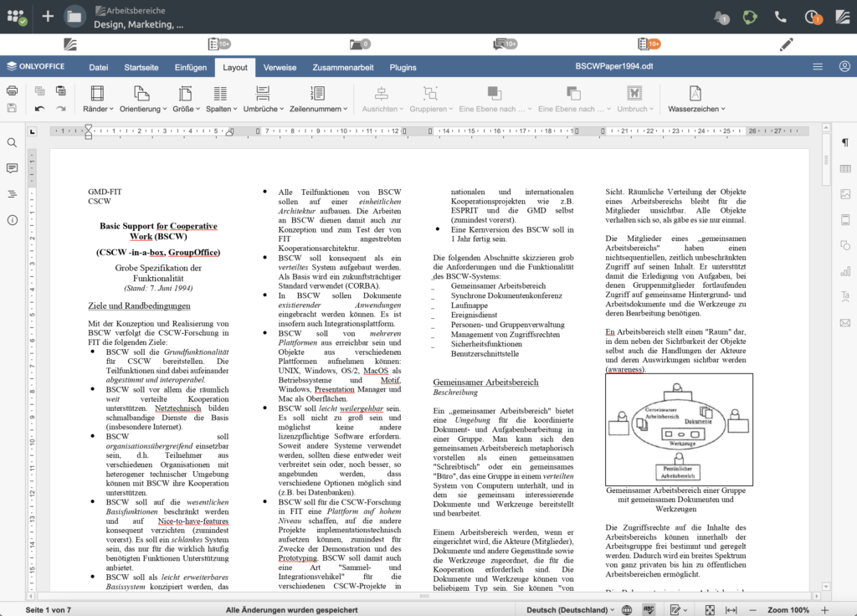Click the first-line indent marker on ruler
Screen dimensions: 857x616
(x=89, y=127)
